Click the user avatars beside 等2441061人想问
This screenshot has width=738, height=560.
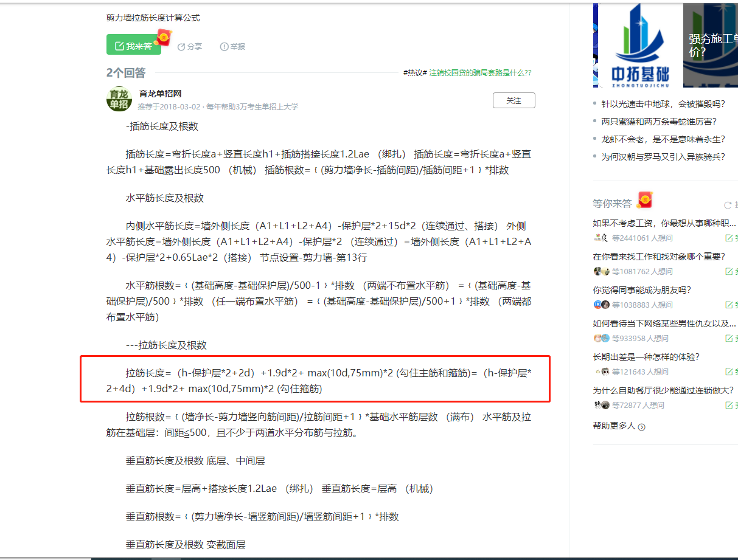coord(601,238)
